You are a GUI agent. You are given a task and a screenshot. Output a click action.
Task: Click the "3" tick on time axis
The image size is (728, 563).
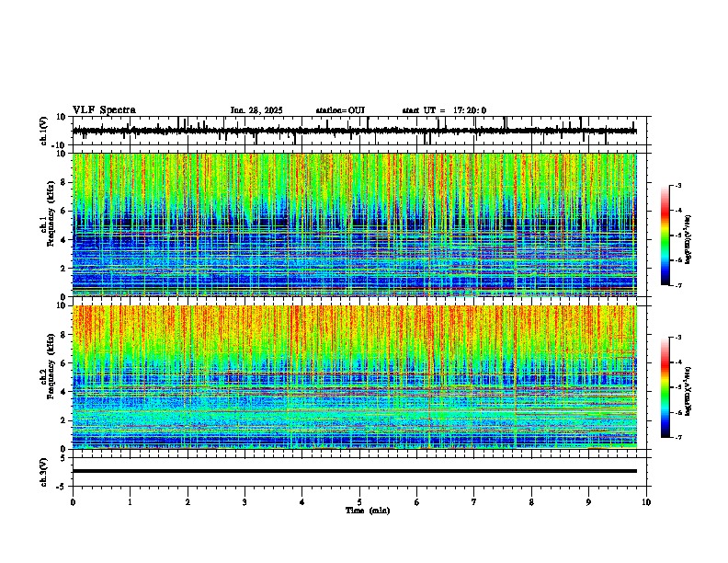(245, 502)
